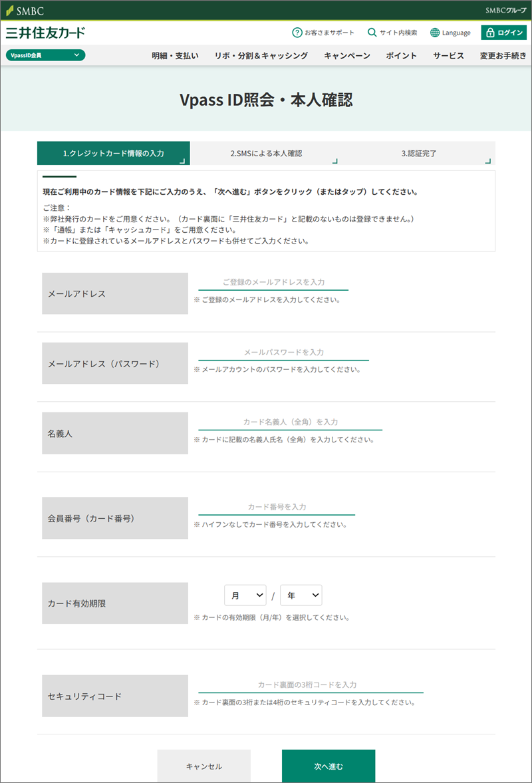Open the サービス menu
The width and height of the screenshot is (532, 783).
click(448, 55)
